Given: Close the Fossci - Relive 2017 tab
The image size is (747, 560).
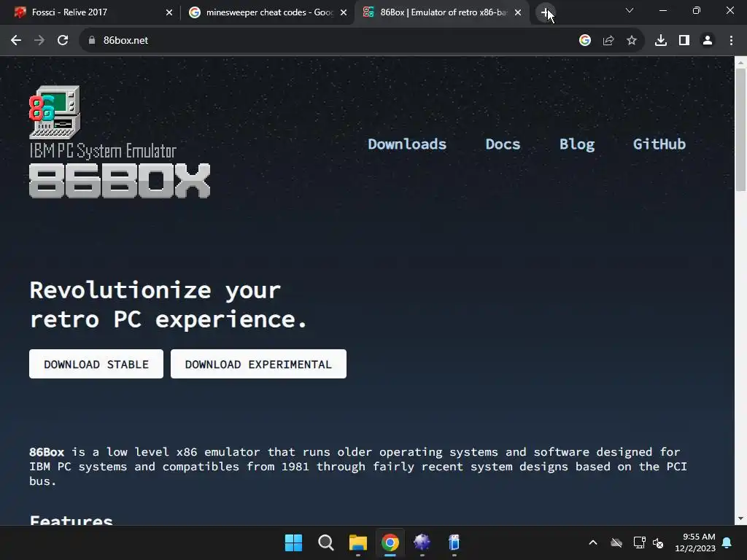Looking at the screenshot, I should (169, 12).
